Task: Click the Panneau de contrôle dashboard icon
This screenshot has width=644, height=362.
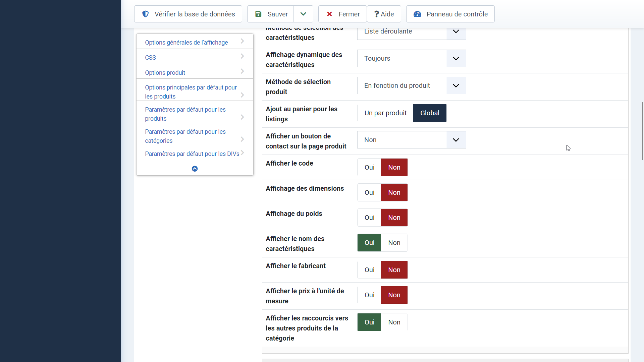Action: [x=417, y=14]
